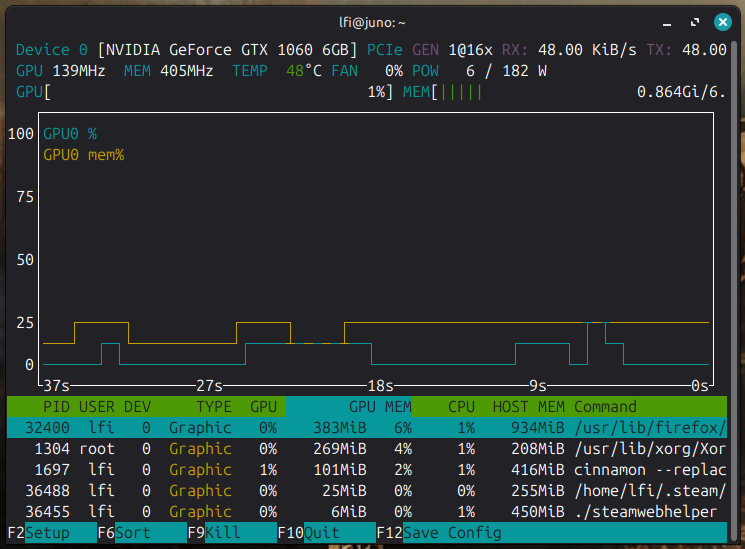Click the GPU MEM column header
The height and width of the screenshot is (549, 745).
click(x=380, y=406)
